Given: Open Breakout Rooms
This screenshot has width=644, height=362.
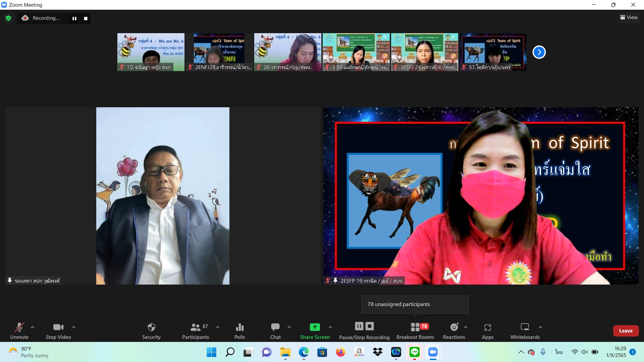Looking at the screenshot, I should tap(415, 330).
